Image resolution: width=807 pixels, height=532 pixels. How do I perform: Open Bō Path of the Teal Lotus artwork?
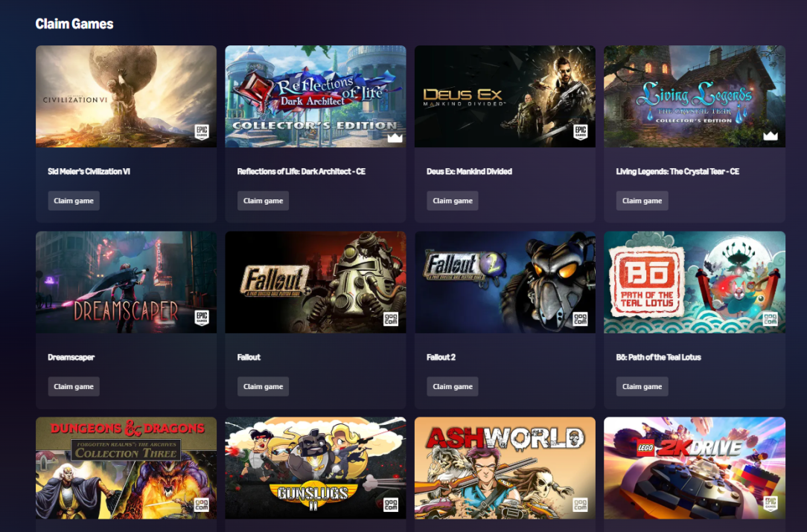point(695,282)
